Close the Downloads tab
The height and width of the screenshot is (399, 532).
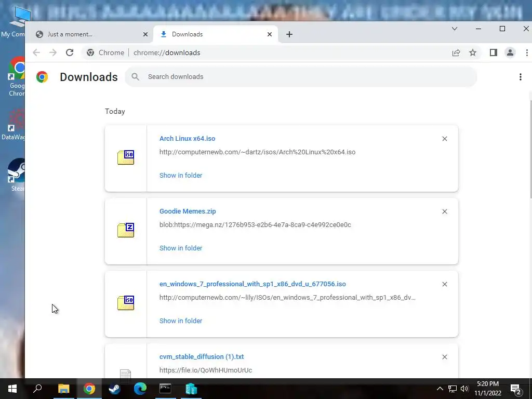pyautogui.click(x=270, y=34)
